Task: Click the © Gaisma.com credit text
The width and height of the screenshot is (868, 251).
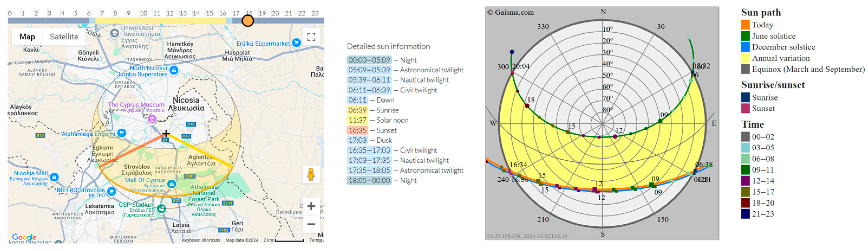Action: click(511, 12)
